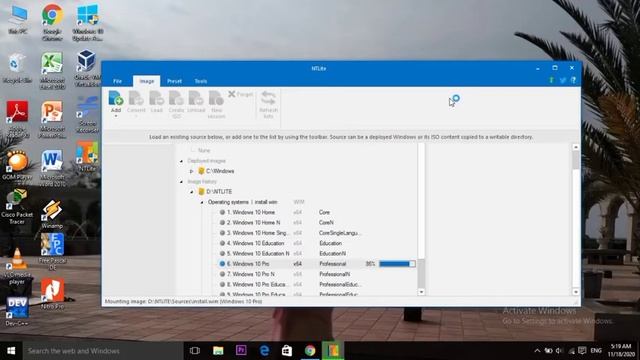Click the D:\NTLITE folder icon
Image resolution: width=640 pixels, height=360 pixels.
tap(201, 191)
